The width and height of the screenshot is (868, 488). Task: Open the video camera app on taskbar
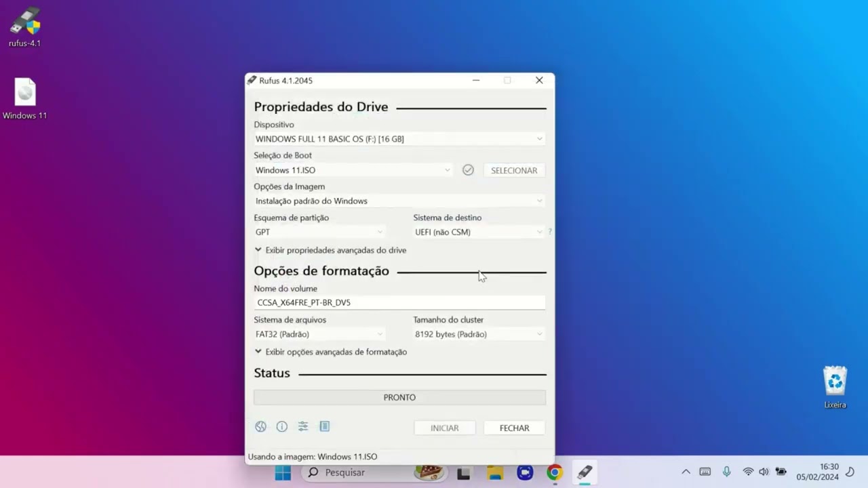coord(525,472)
